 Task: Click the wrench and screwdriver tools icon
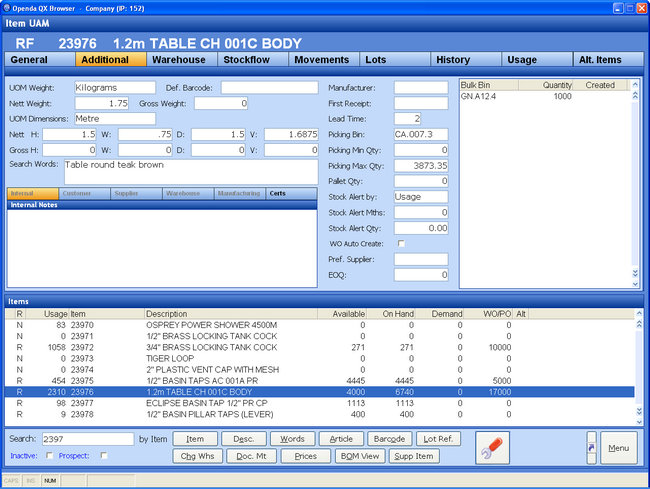click(x=492, y=448)
